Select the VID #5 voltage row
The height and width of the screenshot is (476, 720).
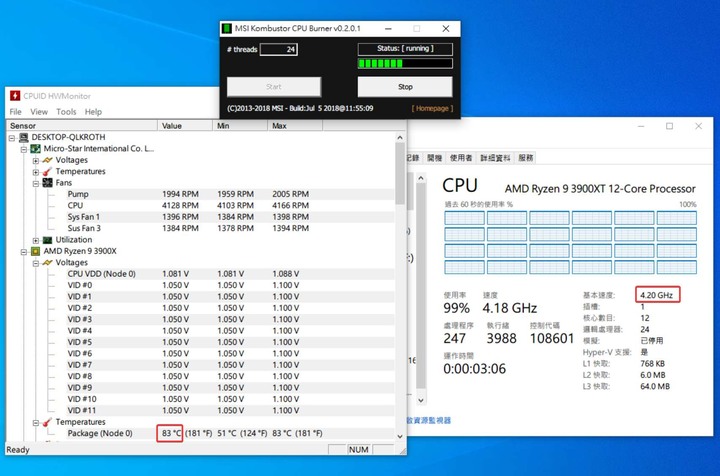tap(230, 342)
